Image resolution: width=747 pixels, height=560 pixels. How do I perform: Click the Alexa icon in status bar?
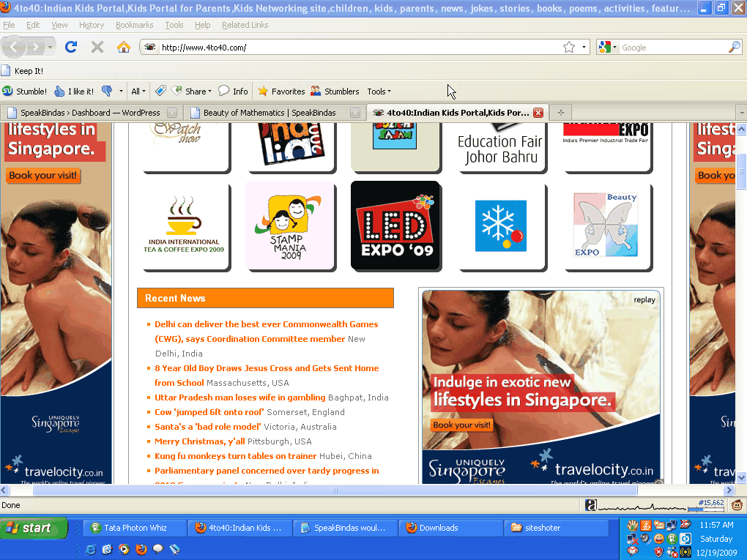coord(591,505)
